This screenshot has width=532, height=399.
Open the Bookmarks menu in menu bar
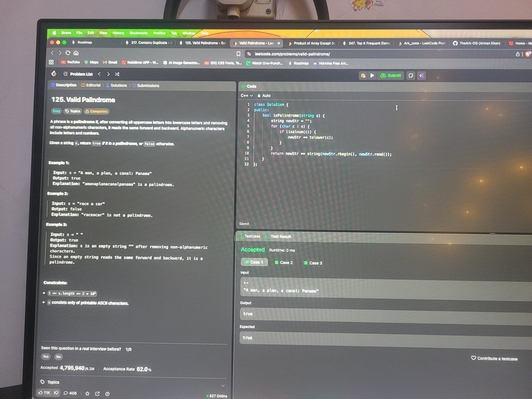(139, 33)
